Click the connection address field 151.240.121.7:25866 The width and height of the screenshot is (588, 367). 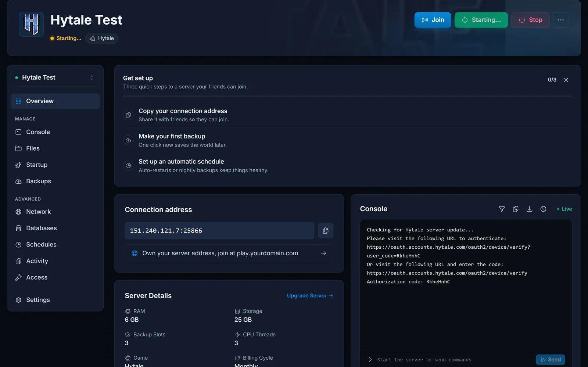click(x=219, y=231)
